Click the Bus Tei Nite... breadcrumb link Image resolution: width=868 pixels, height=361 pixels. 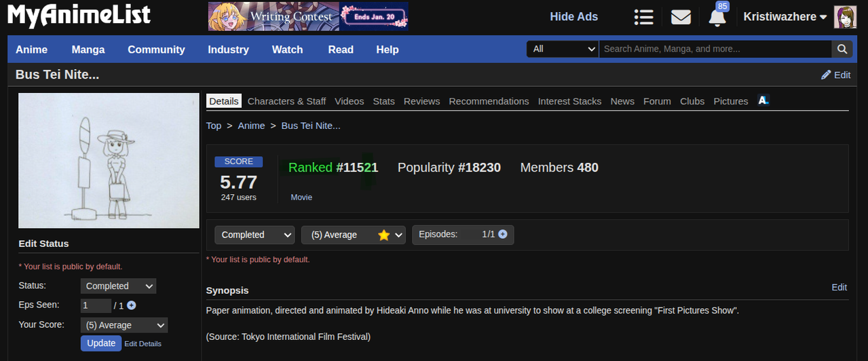tap(311, 126)
